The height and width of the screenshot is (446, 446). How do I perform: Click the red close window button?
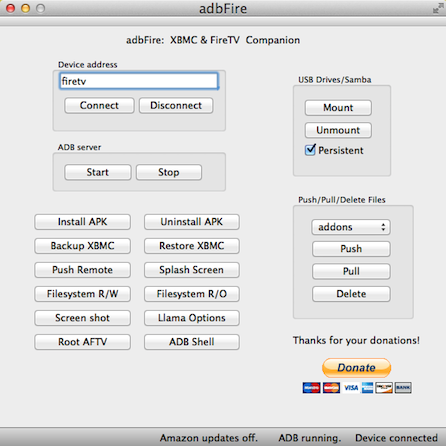11,8
